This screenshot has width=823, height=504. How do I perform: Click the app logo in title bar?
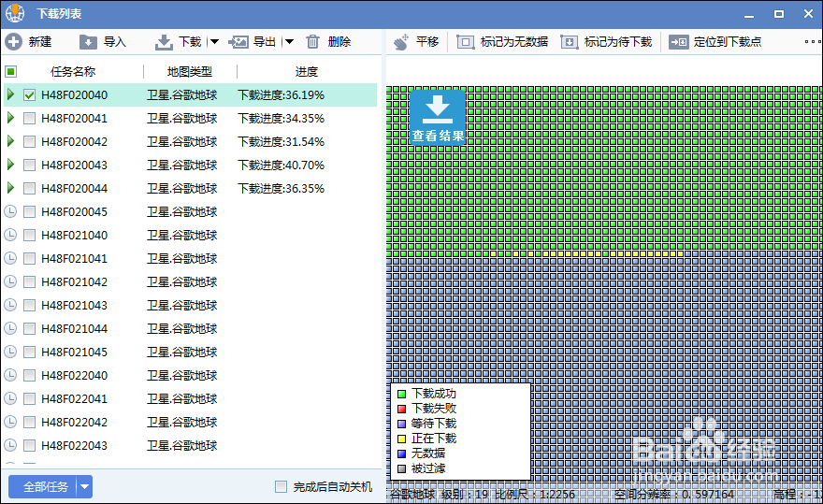click(15, 14)
